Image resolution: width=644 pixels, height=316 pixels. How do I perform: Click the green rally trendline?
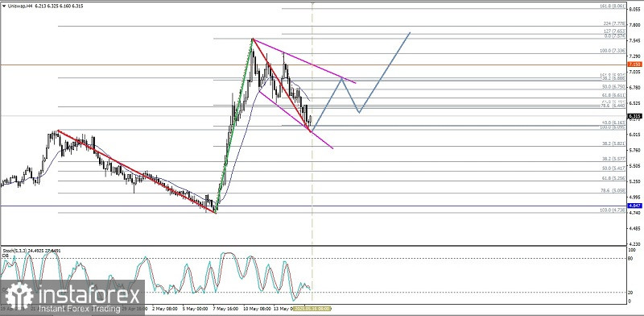(x=234, y=126)
